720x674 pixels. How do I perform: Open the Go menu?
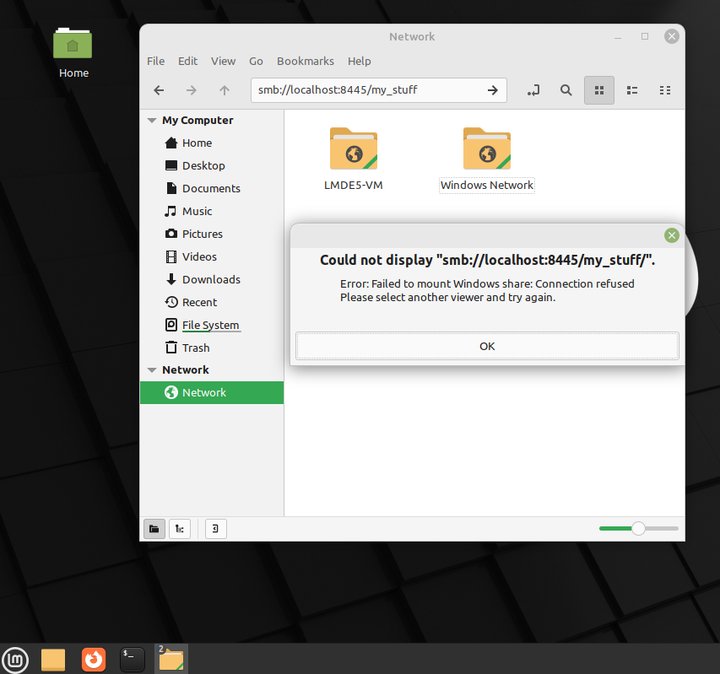(256, 61)
